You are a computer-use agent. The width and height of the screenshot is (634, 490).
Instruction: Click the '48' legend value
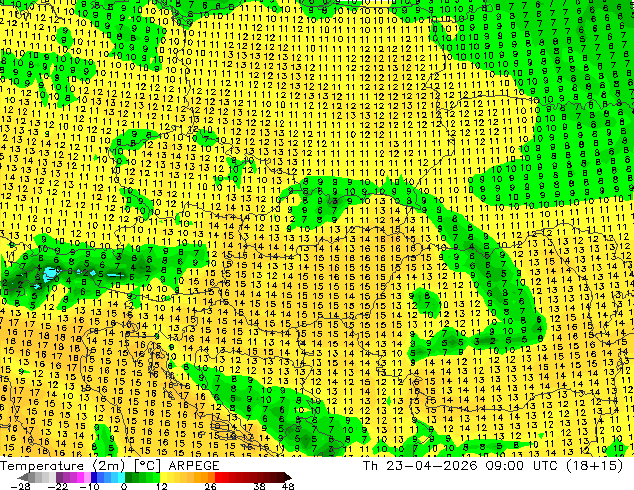coord(288,486)
